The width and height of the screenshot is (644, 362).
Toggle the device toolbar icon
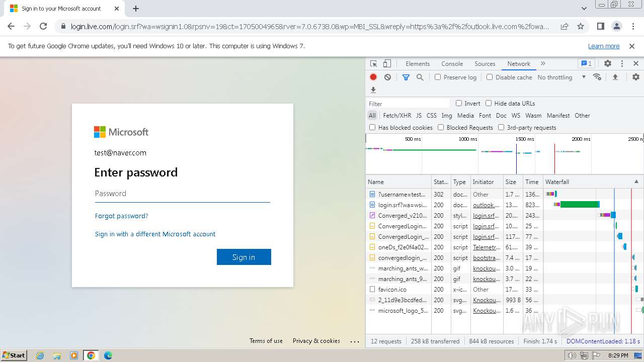pyautogui.click(x=387, y=64)
